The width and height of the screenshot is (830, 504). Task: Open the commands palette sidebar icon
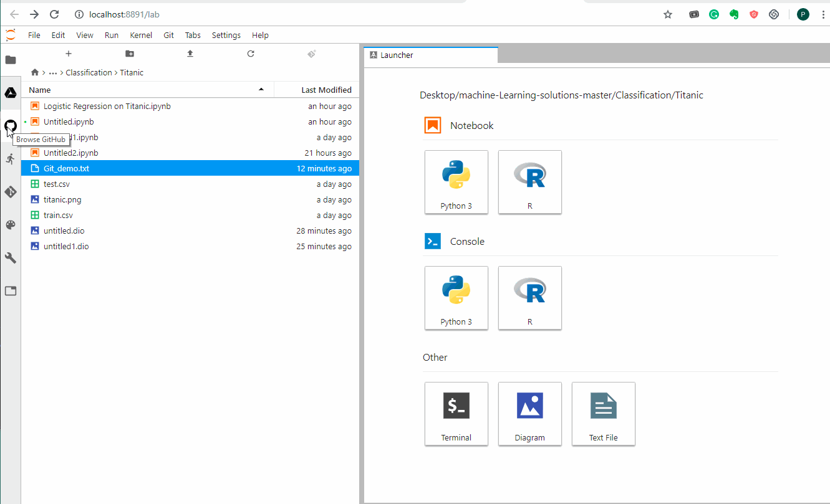tap(11, 225)
